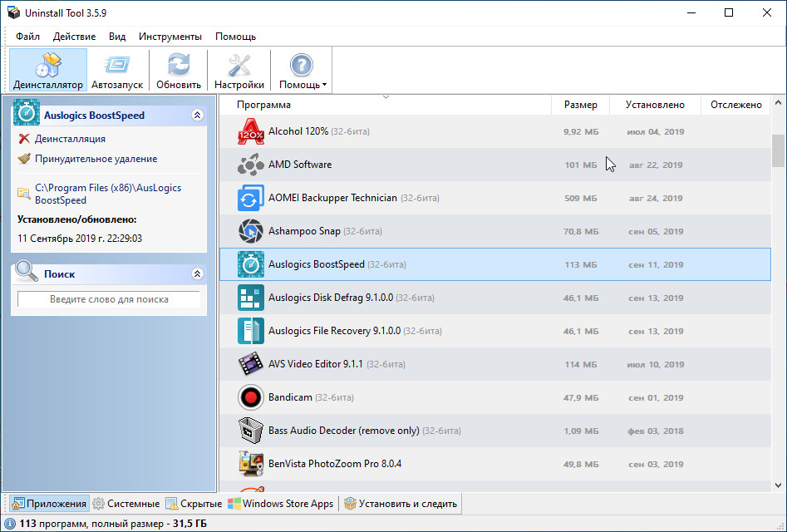This screenshot has height=532, width=787.
Task: Click the Uninstall Tool title bar app icon
Action: pos(13,12)
